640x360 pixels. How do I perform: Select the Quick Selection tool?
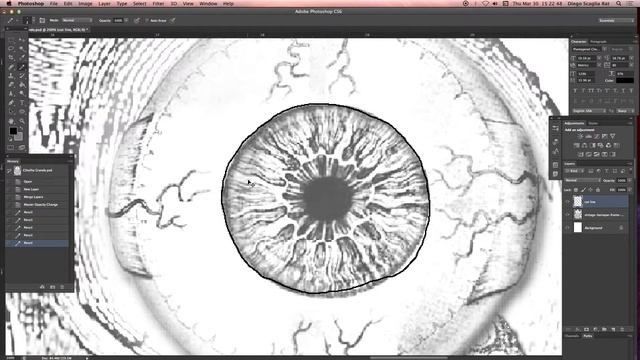[22, 49]
